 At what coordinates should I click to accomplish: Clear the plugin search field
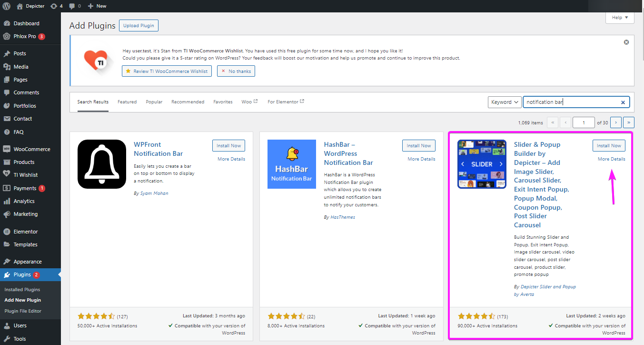click(623, 102)
